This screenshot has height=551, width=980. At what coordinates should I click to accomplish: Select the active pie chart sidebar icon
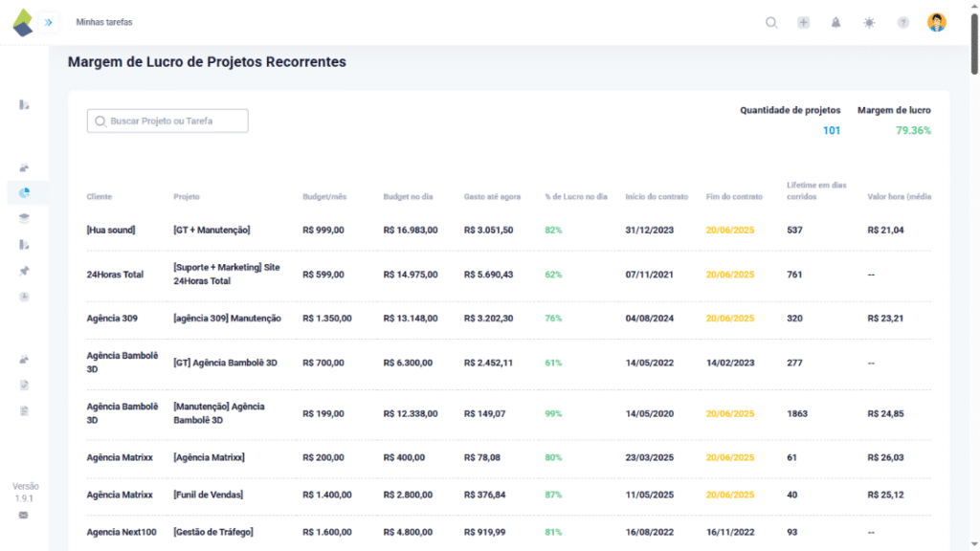[x=24, y=192]
